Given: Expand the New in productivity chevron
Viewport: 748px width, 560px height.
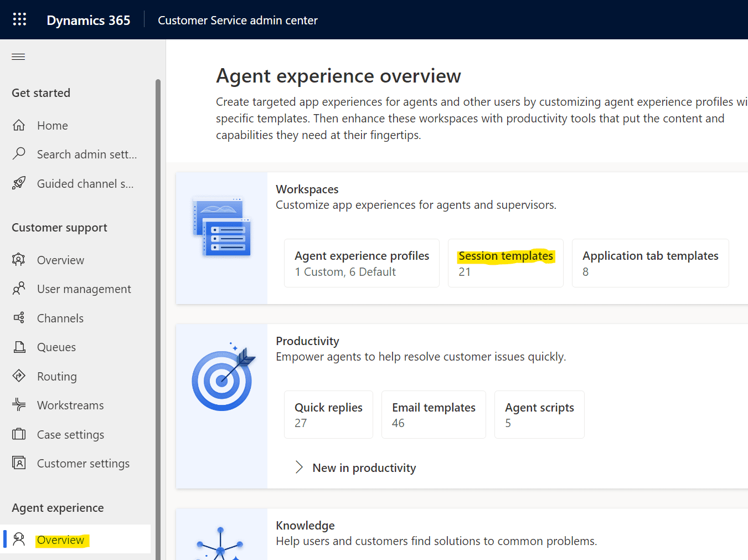Looking at the screenshot, I should [x=299, y=467].
